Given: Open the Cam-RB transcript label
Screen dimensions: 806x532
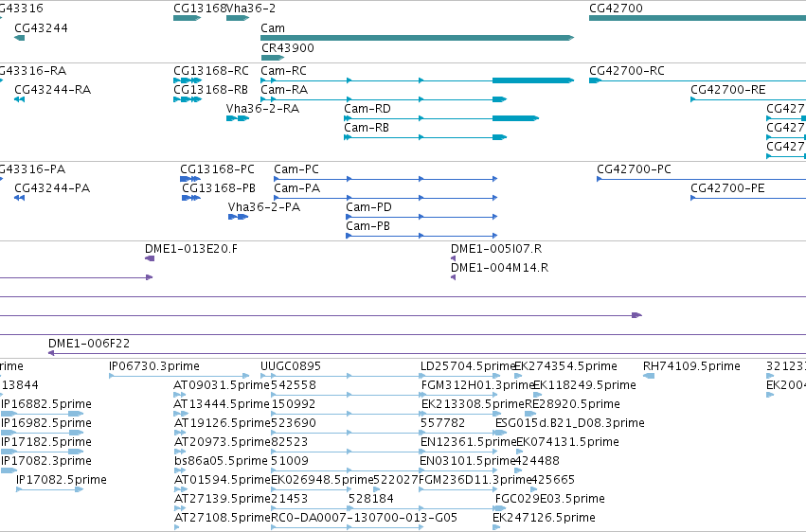Looking at the screenshot, I should 367,128.
